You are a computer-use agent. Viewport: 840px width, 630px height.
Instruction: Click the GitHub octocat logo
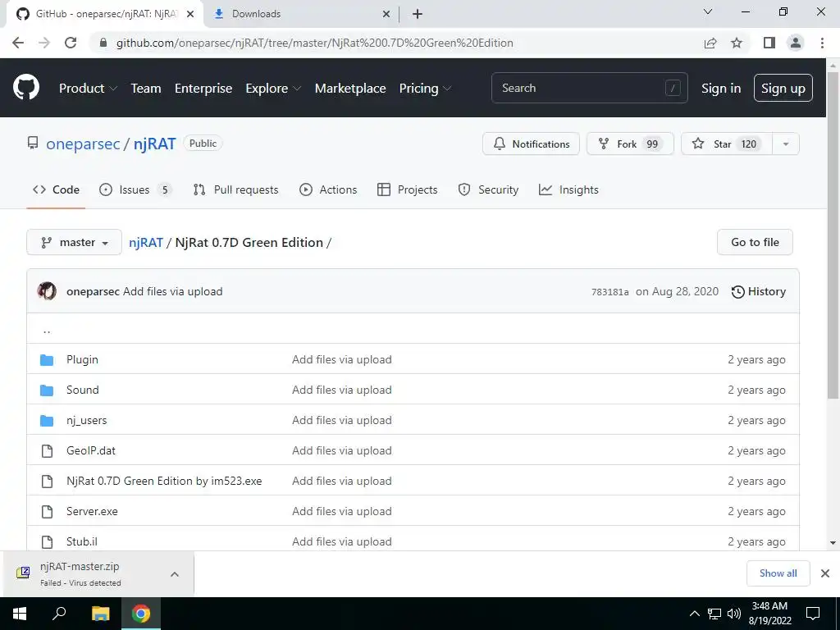(26, 88)
